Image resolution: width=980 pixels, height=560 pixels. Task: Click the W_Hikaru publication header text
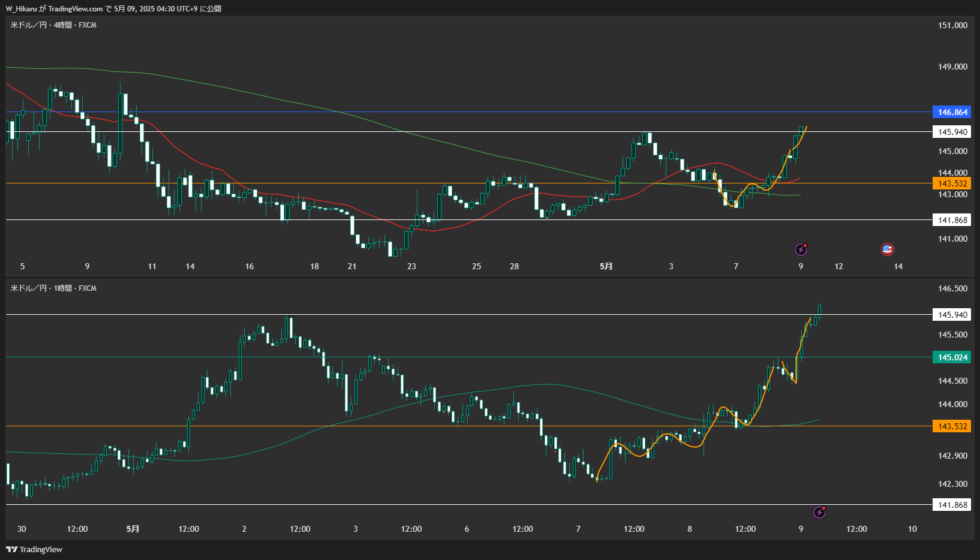pos(113,9)
